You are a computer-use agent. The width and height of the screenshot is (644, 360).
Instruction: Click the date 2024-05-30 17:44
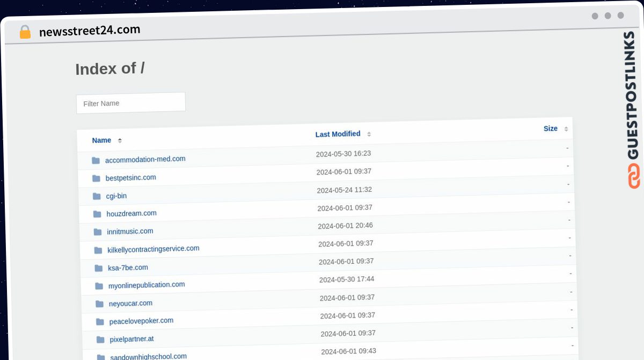(x=347, y=279)
